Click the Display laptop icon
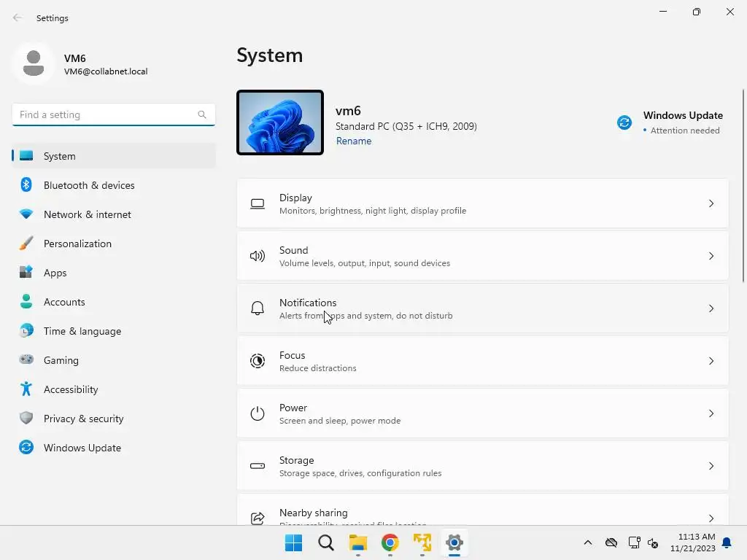 pos(258,204)
